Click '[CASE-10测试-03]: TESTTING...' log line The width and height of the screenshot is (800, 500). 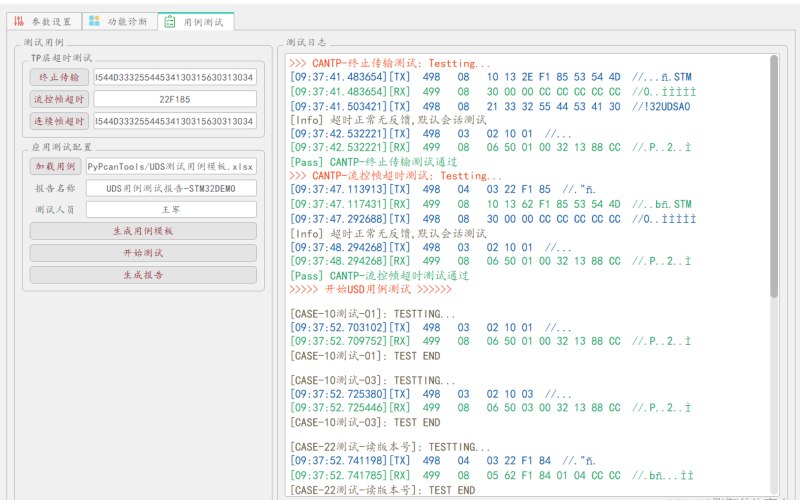372,381
